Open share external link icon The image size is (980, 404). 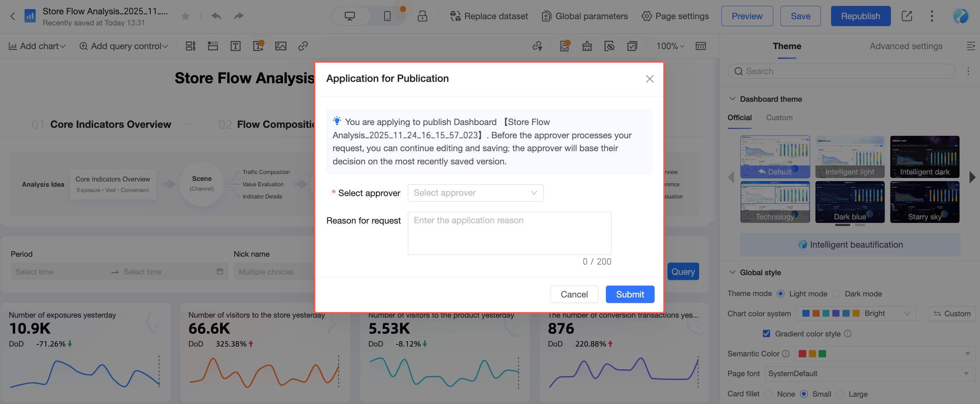point(907,16)
